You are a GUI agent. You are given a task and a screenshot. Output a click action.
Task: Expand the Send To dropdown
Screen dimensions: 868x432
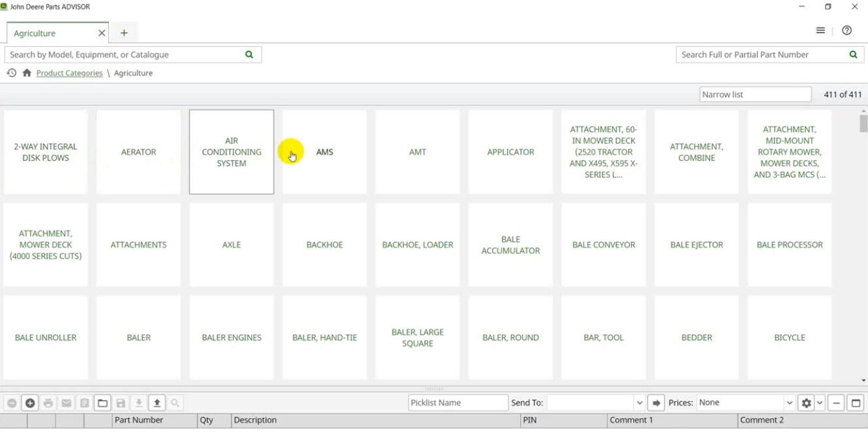640,403
